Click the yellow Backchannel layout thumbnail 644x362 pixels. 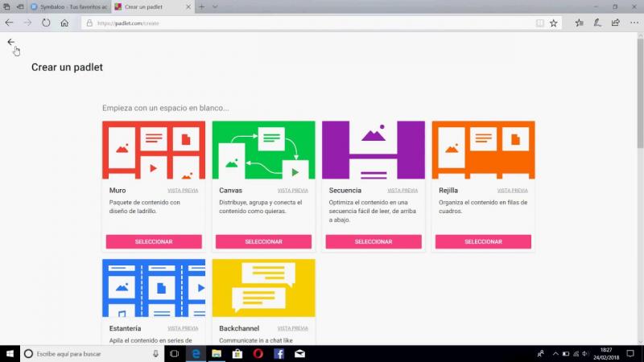[264, 288]
